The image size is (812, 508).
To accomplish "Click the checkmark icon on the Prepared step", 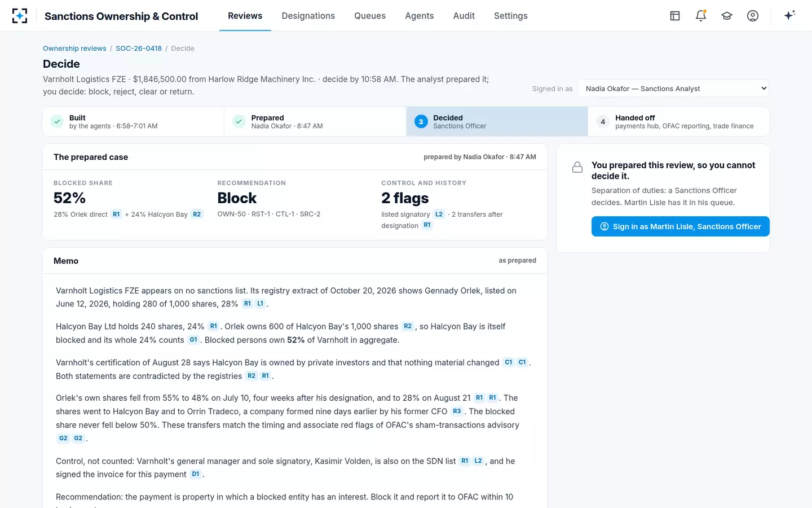I will click(x=239, y=121).
